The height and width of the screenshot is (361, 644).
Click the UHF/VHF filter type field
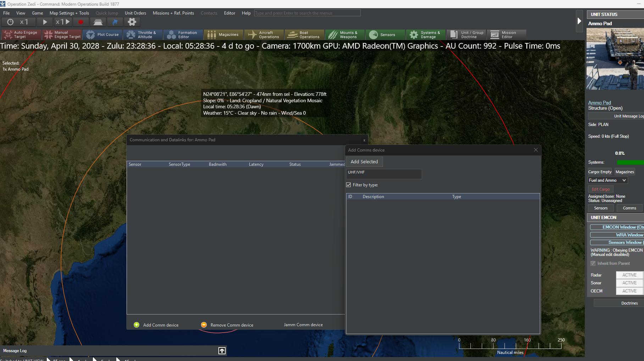pos(384,174)
